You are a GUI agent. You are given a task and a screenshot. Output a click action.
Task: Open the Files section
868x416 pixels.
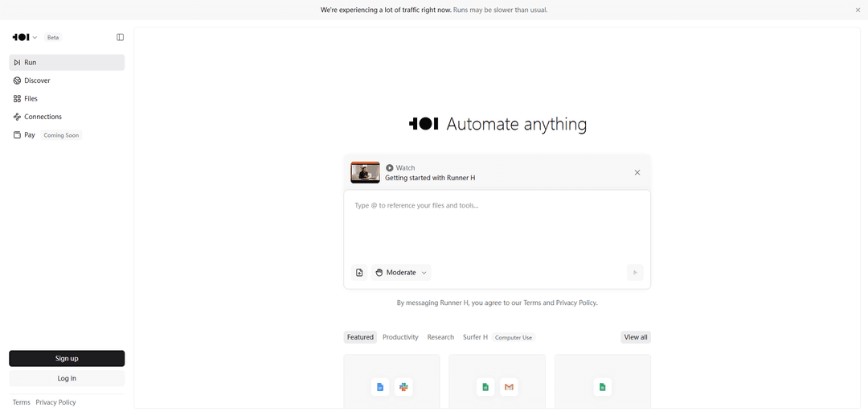(67, 99)
